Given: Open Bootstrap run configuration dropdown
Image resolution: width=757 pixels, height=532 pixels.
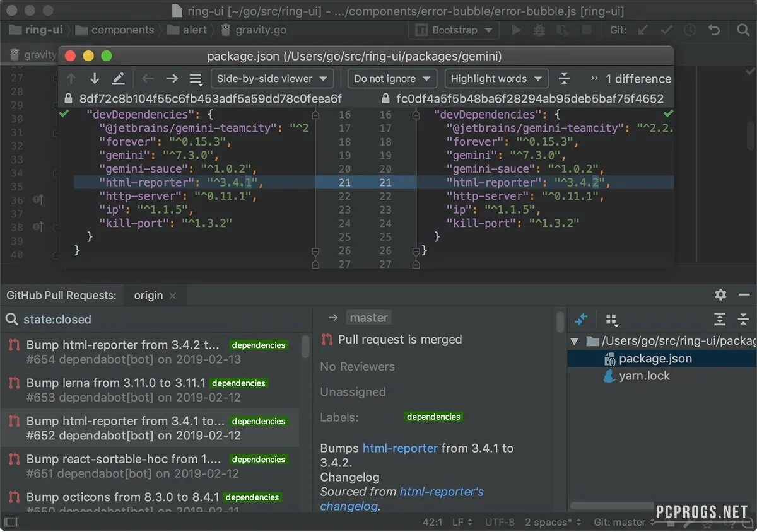Looking at the screenshot, I should [454, 30].
